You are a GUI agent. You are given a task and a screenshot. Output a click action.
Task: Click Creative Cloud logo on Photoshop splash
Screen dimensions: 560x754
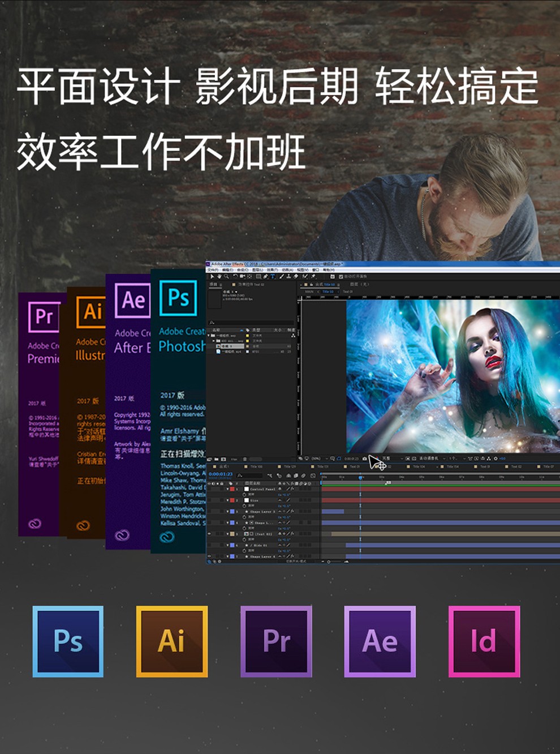click(x=167, y=537)
